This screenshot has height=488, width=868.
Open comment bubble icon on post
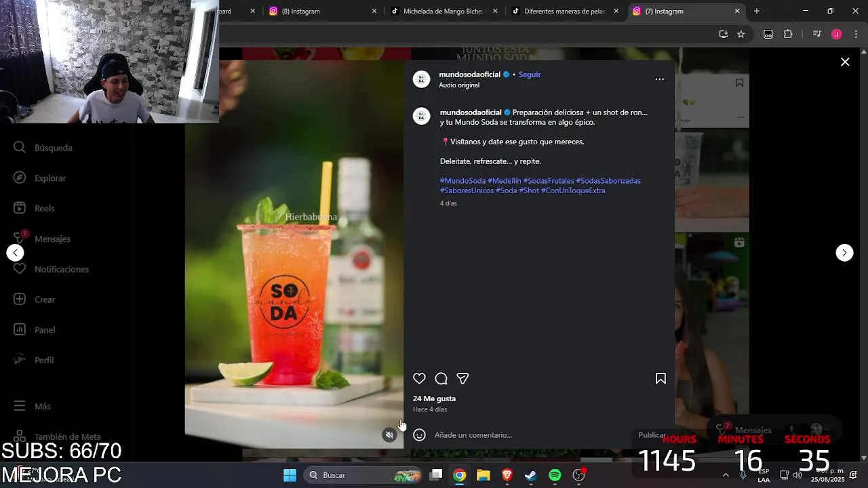[x=441, y=379]
